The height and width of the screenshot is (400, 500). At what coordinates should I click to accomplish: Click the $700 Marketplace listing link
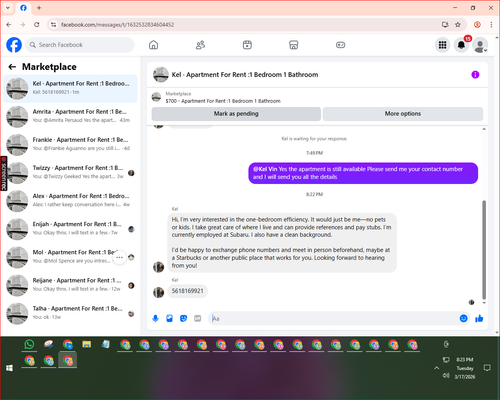pos(223,101)
